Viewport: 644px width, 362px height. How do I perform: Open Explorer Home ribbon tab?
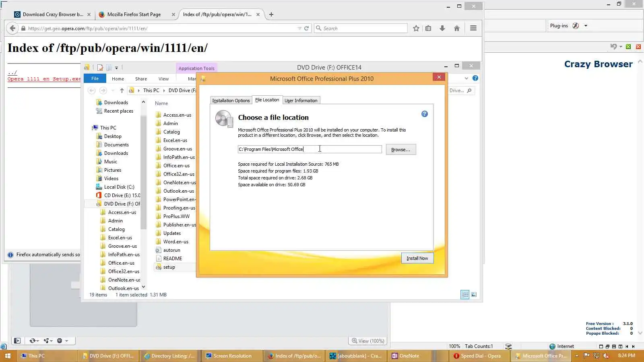118,79
